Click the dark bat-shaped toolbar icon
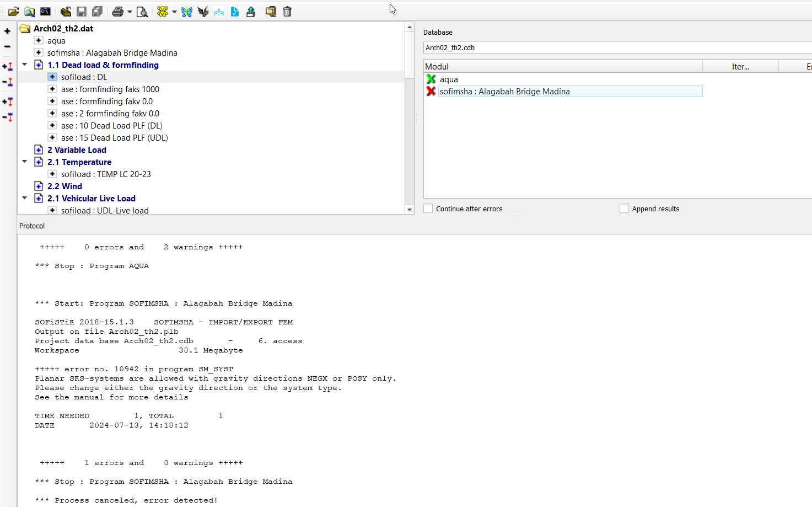 pos(203,12)
